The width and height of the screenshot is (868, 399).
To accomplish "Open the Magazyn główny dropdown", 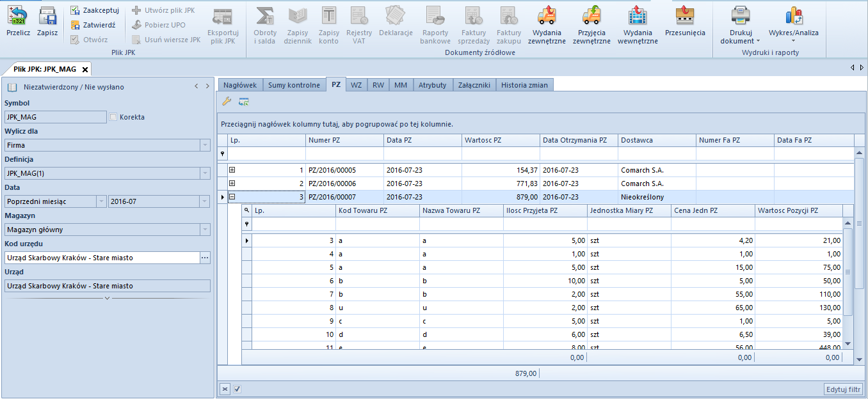I will coord(205,230).
